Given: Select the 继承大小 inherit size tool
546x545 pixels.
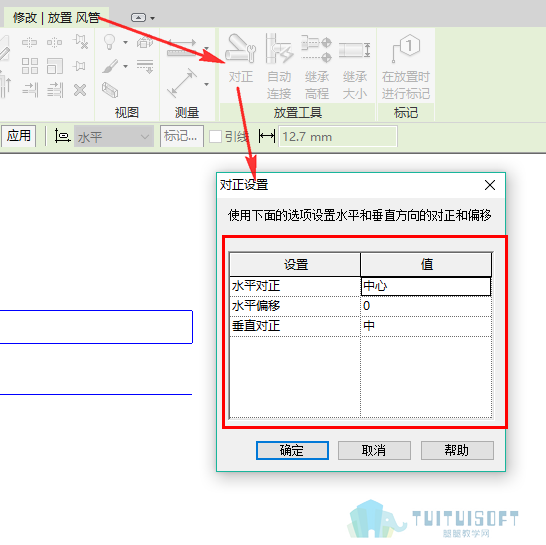Looking at the screenshot, I should pyautogui.click(x=355, y=67).
